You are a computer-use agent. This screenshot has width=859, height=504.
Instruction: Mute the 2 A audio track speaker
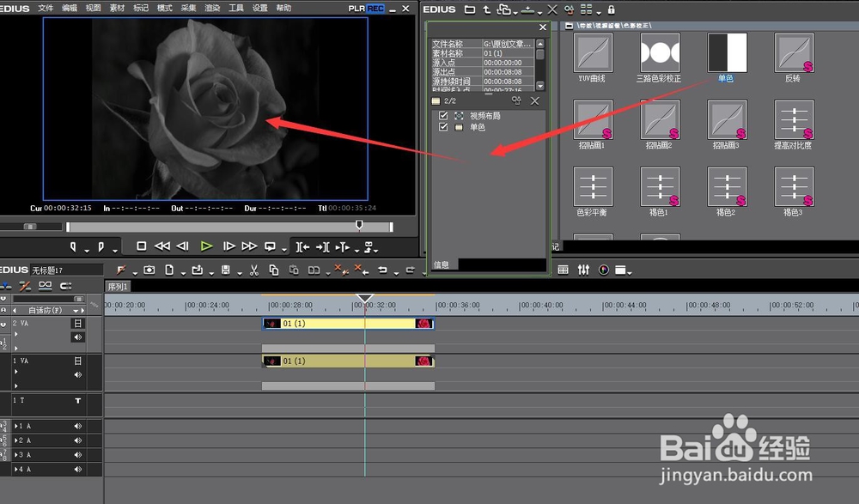[78, 440]
